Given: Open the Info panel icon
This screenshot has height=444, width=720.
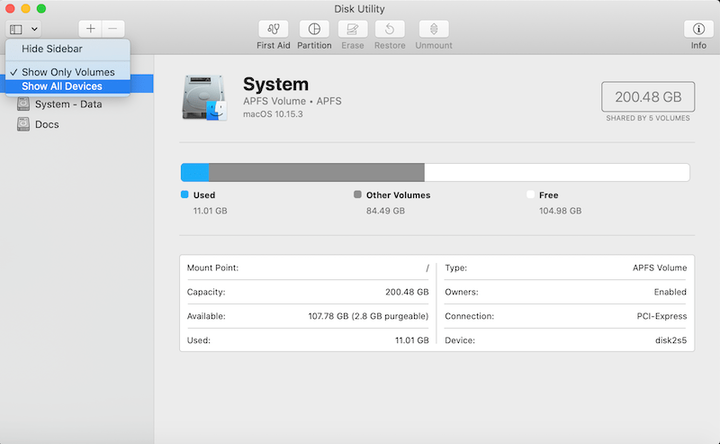Looking at the screenshot, I should pyautogui.click(x=698, y=29).
